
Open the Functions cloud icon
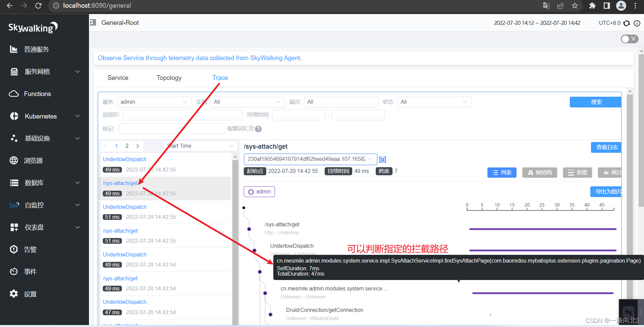(x=14, y=94)
